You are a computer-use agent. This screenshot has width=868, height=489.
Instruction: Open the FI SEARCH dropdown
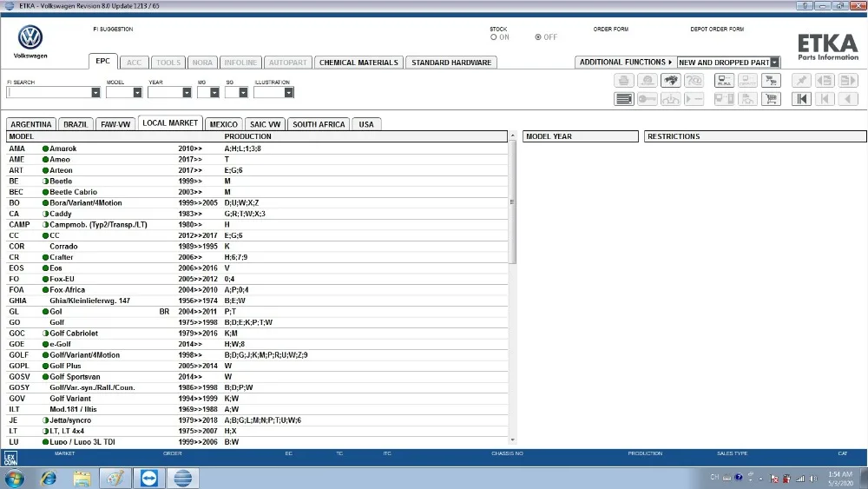(x=95, y=92)
